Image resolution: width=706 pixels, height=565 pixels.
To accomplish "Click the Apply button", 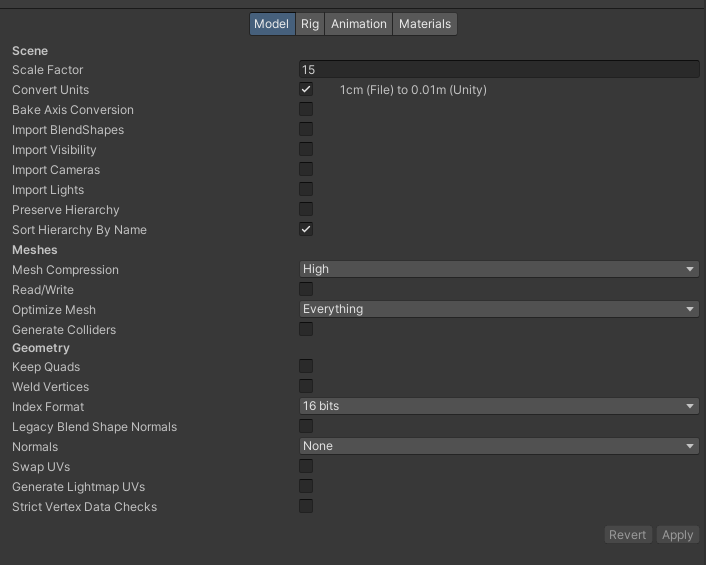I will pyautogui.click(x=677, y=535).
